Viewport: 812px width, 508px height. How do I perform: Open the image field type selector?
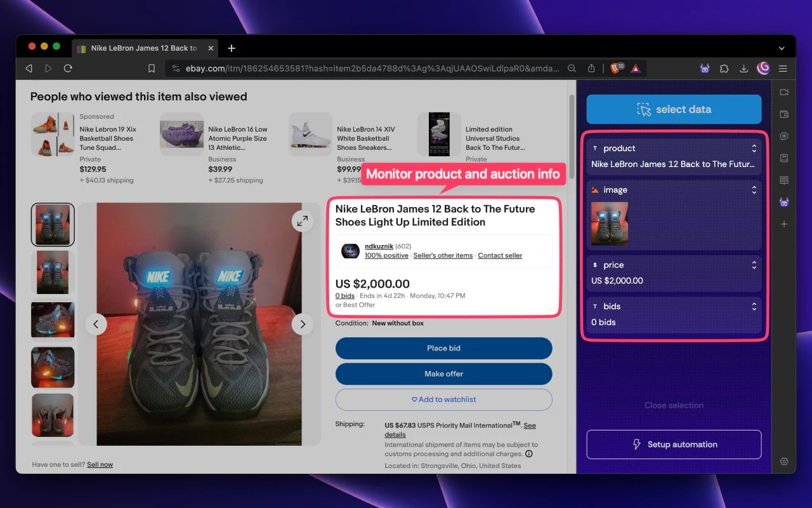(754, 190)
